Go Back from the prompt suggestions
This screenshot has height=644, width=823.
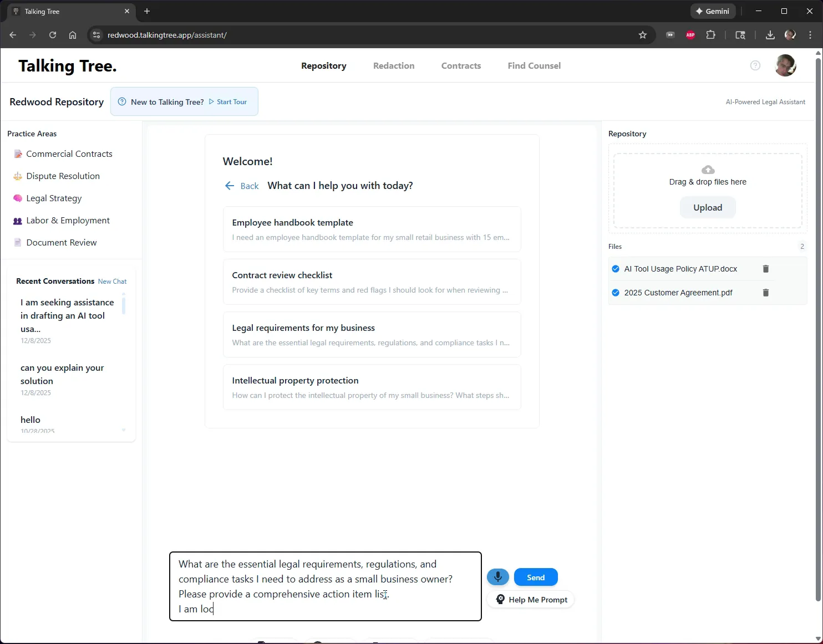point(242,186)
